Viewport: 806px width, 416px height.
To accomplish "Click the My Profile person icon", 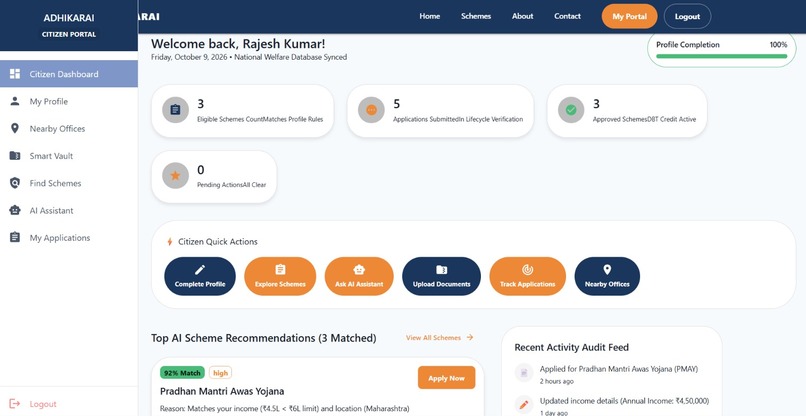I will (x=15, y=101).
